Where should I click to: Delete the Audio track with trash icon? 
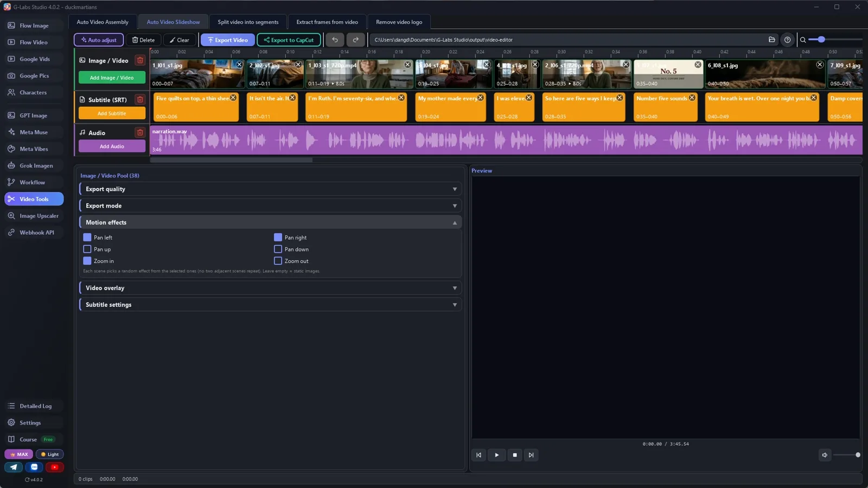[140, 132]
